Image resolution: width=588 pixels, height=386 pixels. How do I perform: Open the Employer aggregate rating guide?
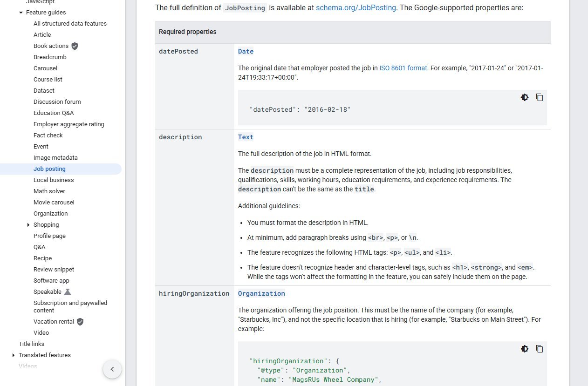coord(69,124)
